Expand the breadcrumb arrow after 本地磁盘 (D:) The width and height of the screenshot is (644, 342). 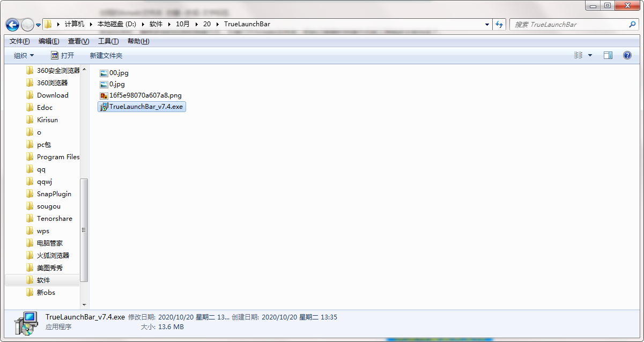click(143, 25)
